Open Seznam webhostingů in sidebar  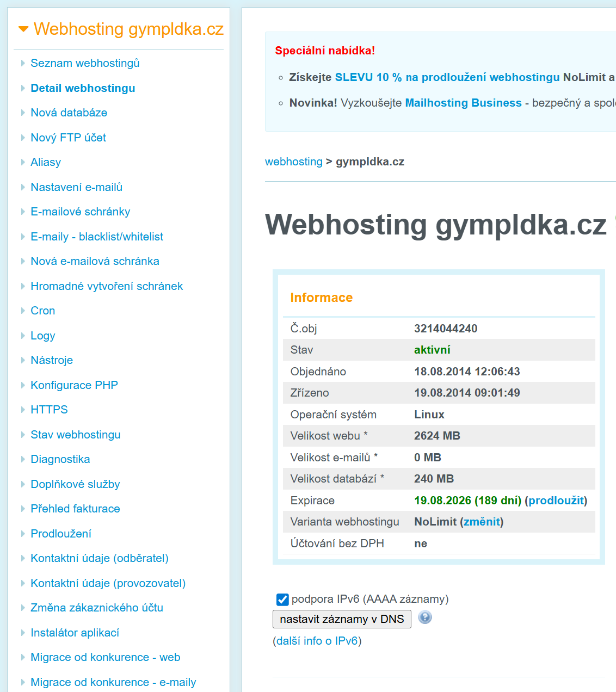click(85, 63)
